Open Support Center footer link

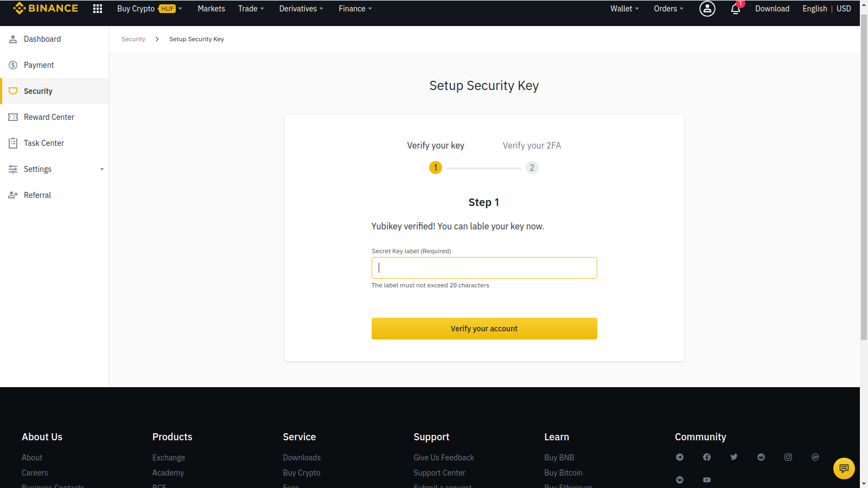439,473
